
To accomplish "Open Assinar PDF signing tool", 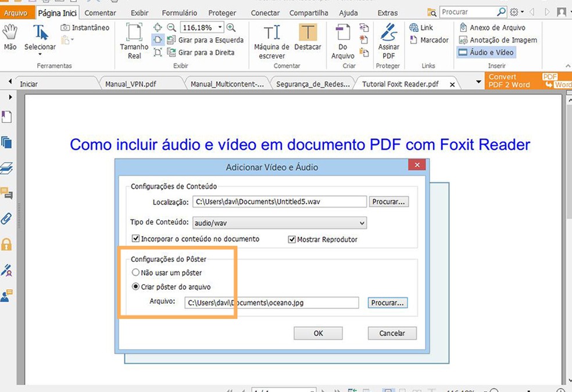I will (388, 41).
